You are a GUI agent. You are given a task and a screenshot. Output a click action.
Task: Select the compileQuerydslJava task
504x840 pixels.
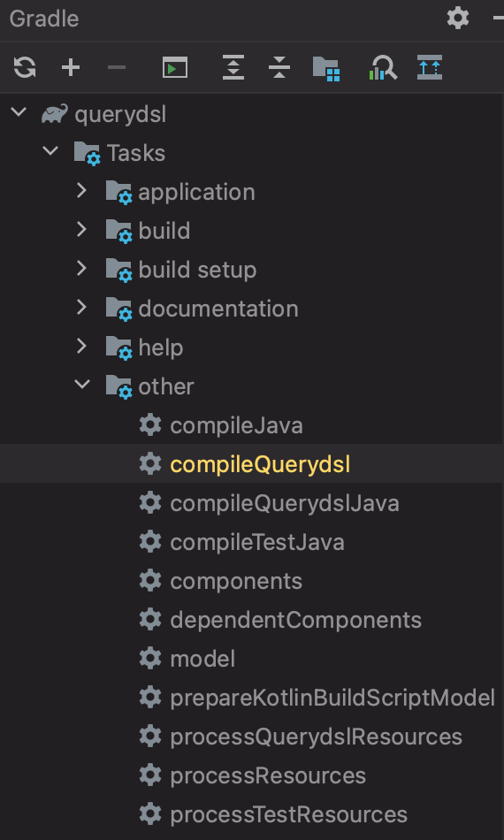coord(285,504)
